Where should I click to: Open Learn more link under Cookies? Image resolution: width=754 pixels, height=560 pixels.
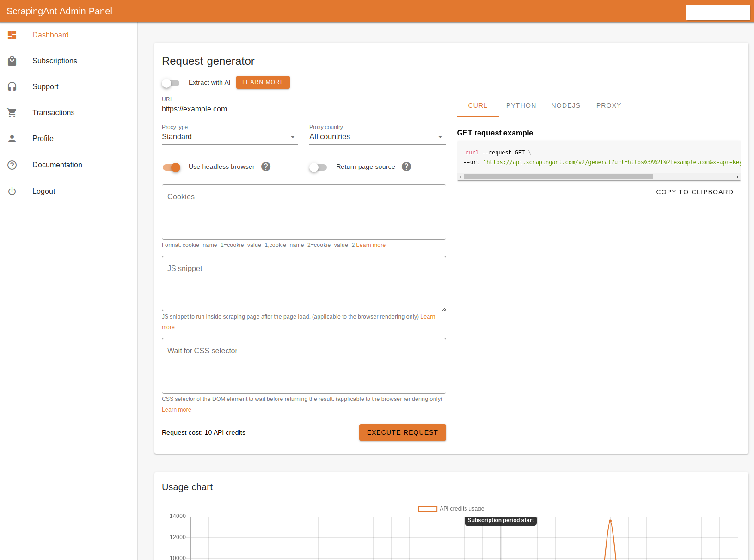click(x=371, y=245)
